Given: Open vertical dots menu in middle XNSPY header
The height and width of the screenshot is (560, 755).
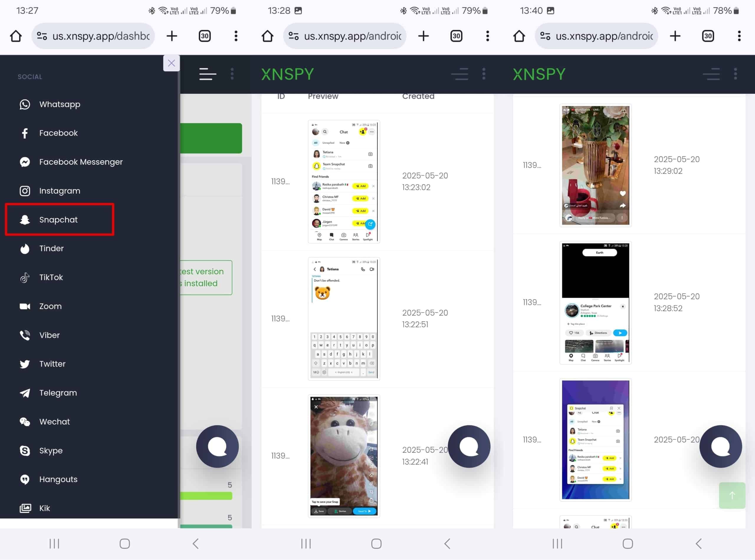Looking at the screenshot, I should [x=484, y=74].
